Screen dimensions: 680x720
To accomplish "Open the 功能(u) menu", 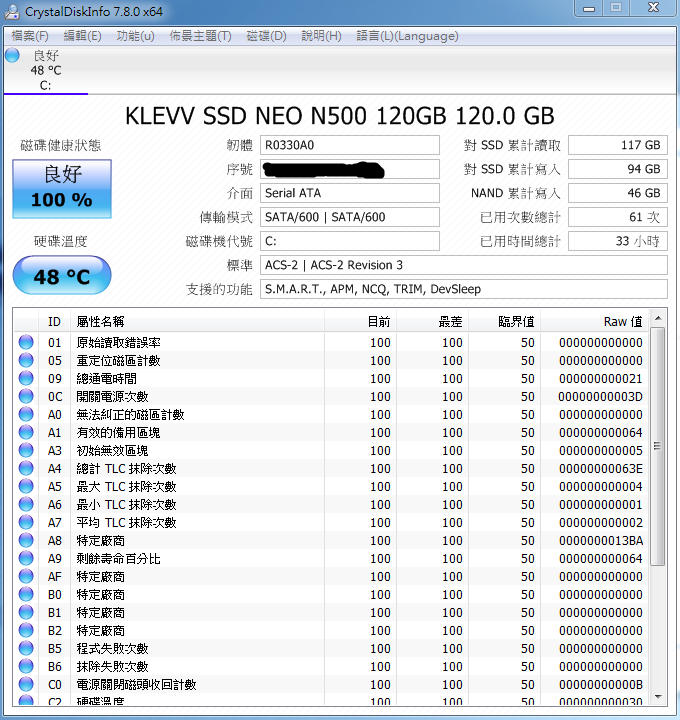I will pos(135,36).
